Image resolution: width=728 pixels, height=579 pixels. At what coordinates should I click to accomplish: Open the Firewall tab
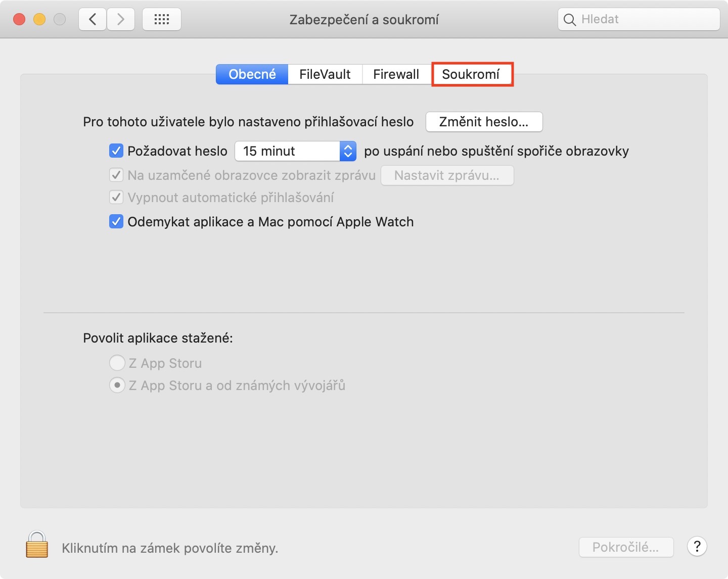pyautogui.click(x=396, y=74)
